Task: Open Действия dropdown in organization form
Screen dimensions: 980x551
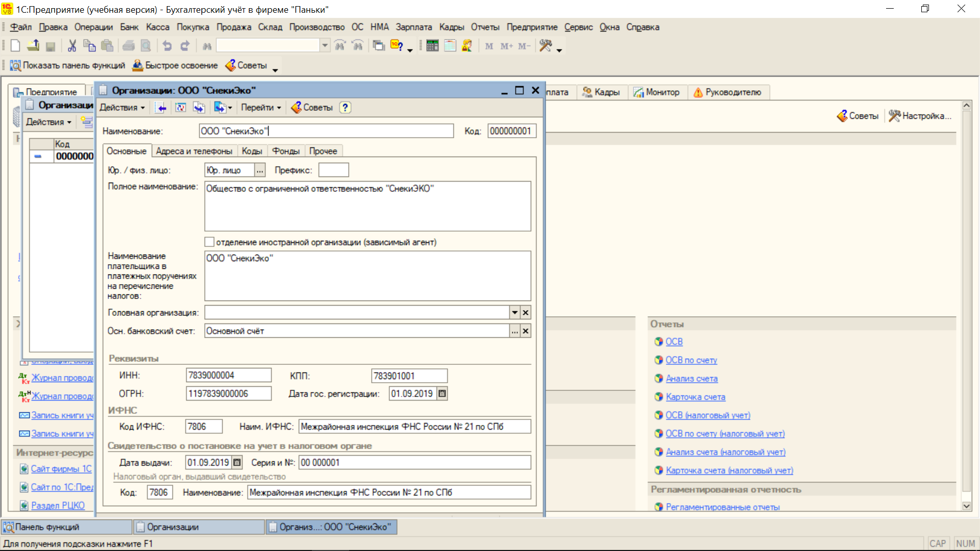Action: [x=122, y=108]
